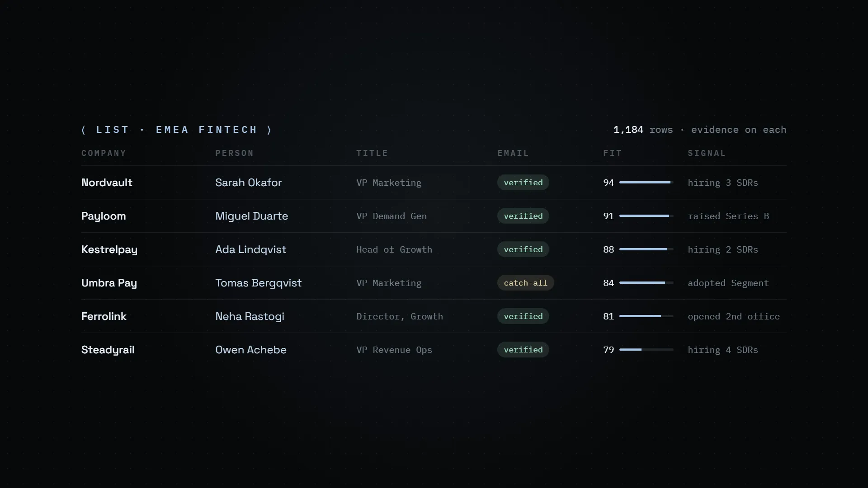
Task: Open the Nordvault company row
Action: 434,183
